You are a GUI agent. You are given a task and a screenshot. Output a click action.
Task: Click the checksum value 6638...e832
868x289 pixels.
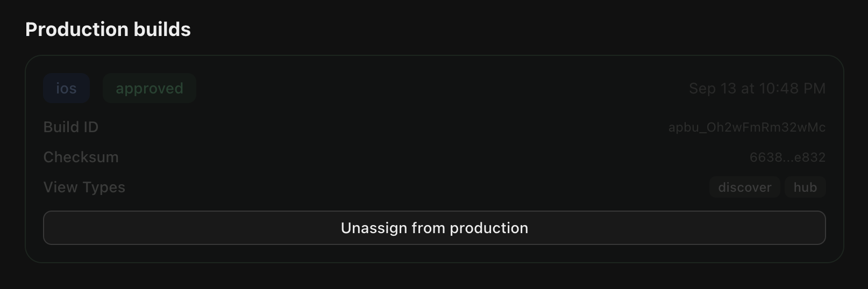tap(787, 157)
